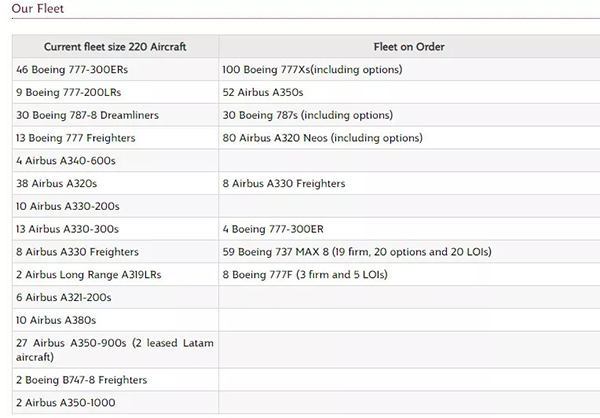
Task: Click the 10 Airbus A330-200s entry
Action: click(68, 206)
